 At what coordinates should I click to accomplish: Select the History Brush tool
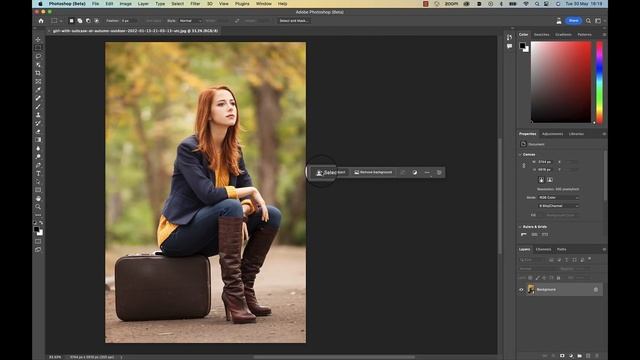point(38,123)
